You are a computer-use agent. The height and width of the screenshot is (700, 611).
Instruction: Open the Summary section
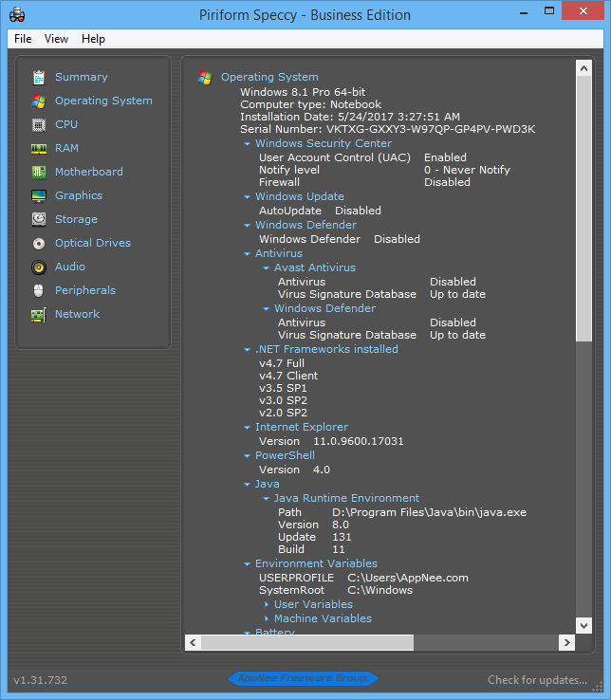click(82, 77)
